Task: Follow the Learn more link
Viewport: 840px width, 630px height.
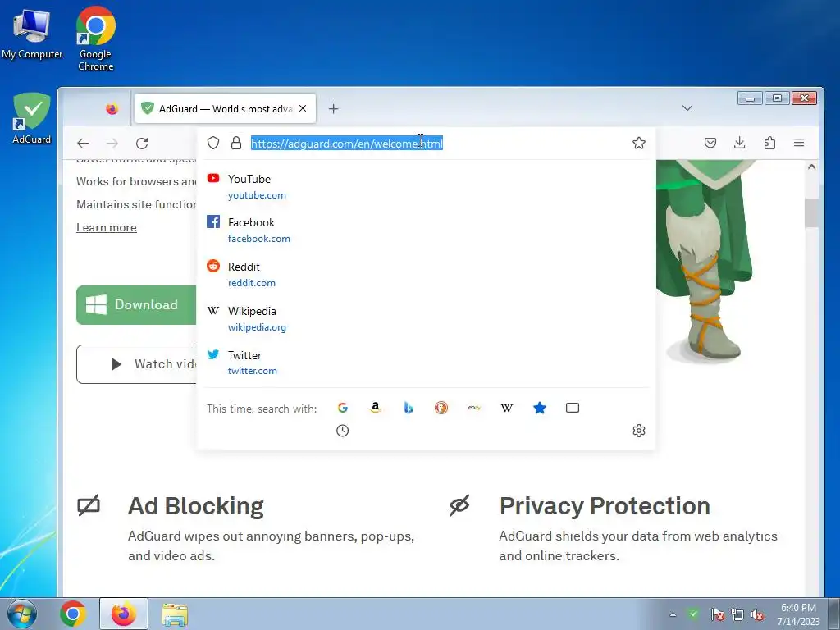Action: 106,228
